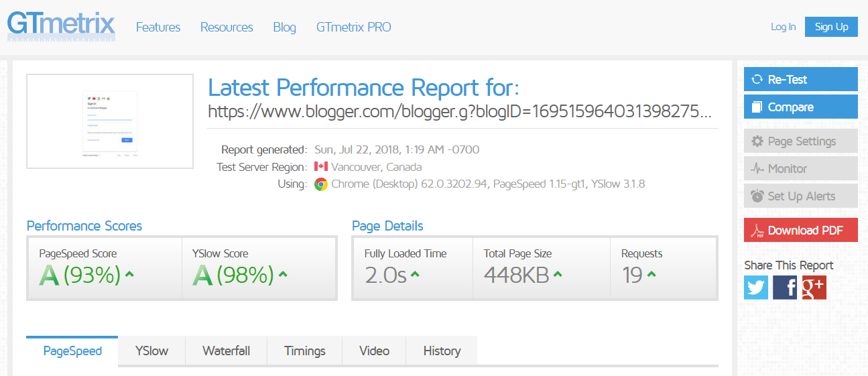Click arrow next to Fully Loaded Time value

415,274
